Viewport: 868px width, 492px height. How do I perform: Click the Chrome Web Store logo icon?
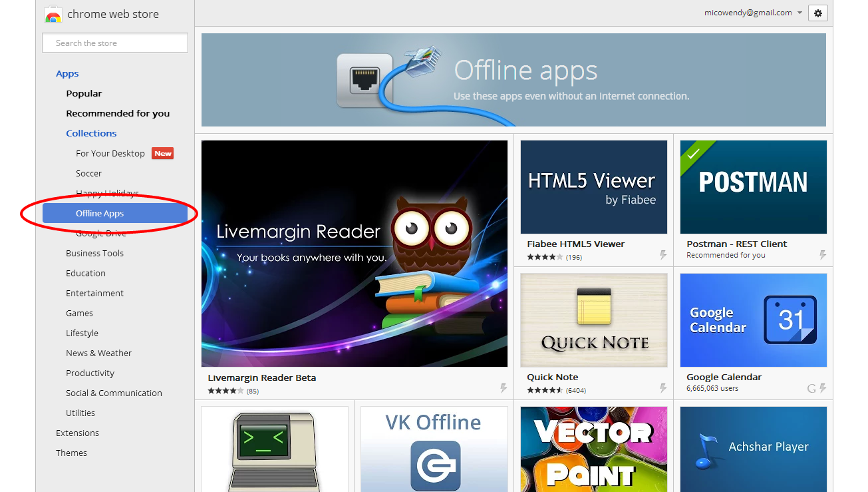point(53,14)
